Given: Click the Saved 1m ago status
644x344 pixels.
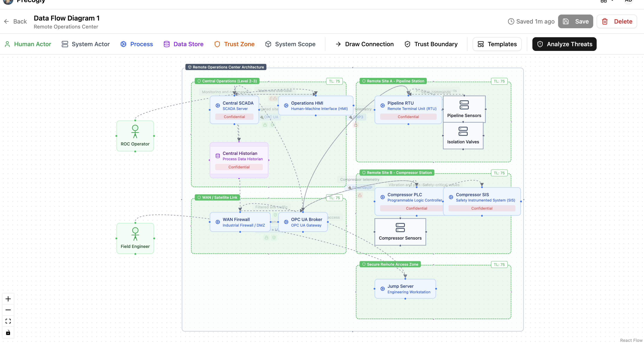Looking at the screenshot, I should tap(531, 21).
